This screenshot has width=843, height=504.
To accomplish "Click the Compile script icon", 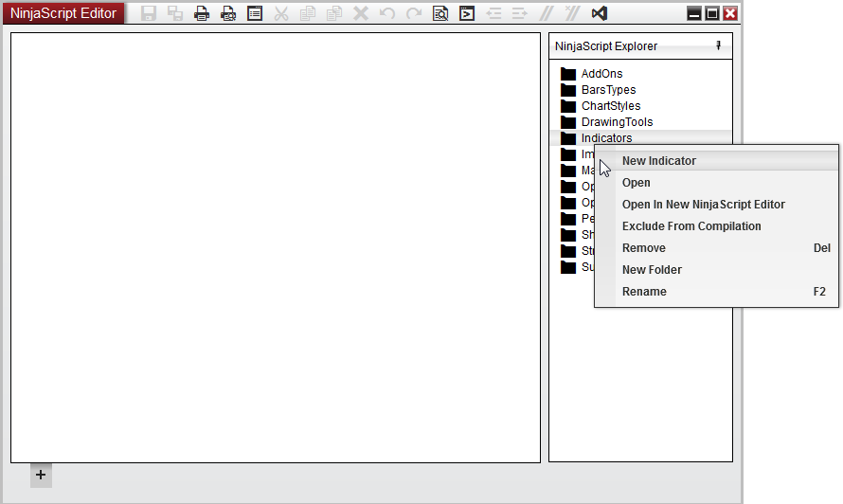I will 467,13.
